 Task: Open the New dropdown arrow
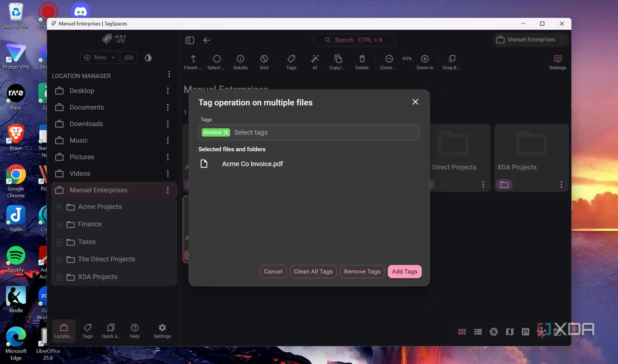coord(113,58)
